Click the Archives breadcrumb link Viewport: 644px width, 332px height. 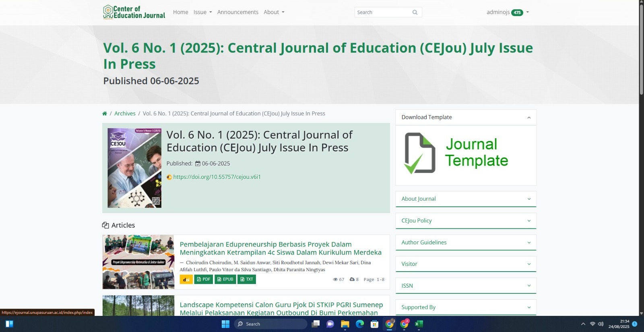point(125,114)
